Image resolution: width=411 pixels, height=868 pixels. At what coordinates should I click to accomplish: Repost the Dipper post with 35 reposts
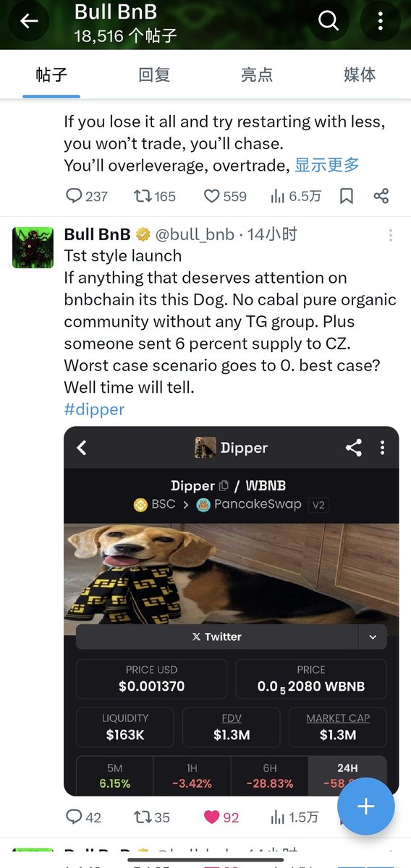click(x=152, y=817)
